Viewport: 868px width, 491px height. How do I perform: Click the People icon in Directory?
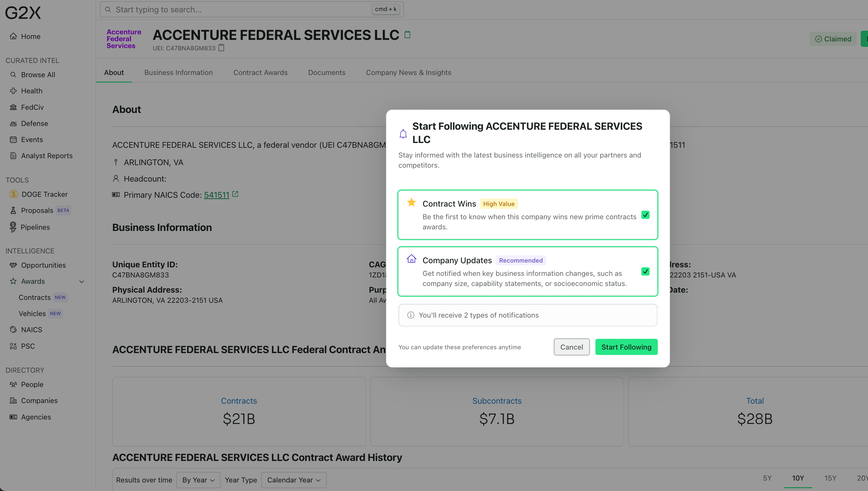pyautogui.click(x=13, y=384)
